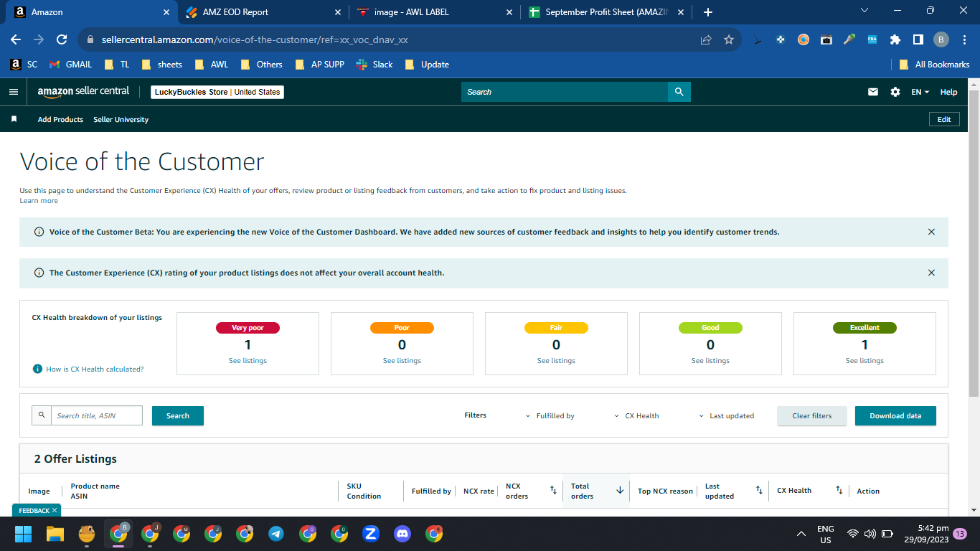Open Chrome tab search chevron

pos(864,11)
